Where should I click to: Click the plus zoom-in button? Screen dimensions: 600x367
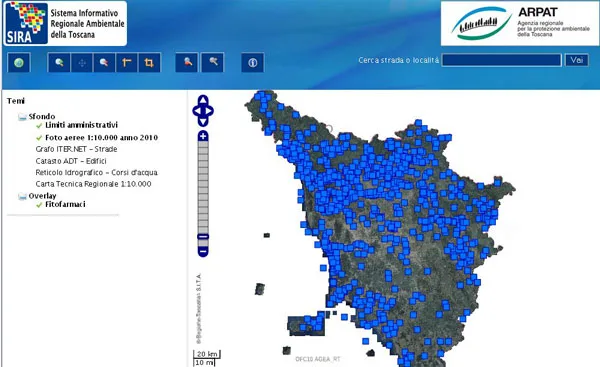click(203, 136)
